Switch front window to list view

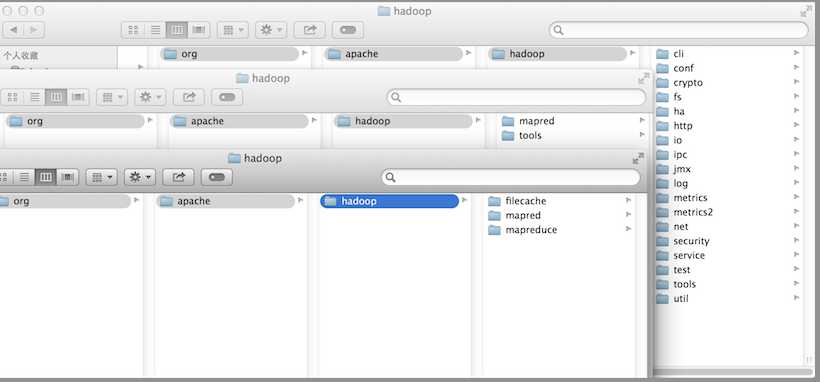(24, 177)
